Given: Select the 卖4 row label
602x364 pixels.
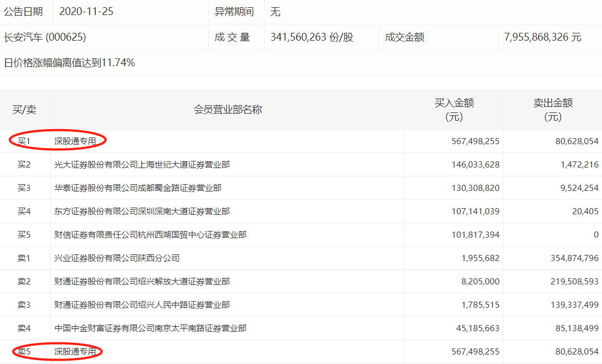Looking at the screenshot, I should [x=24, y=328].
